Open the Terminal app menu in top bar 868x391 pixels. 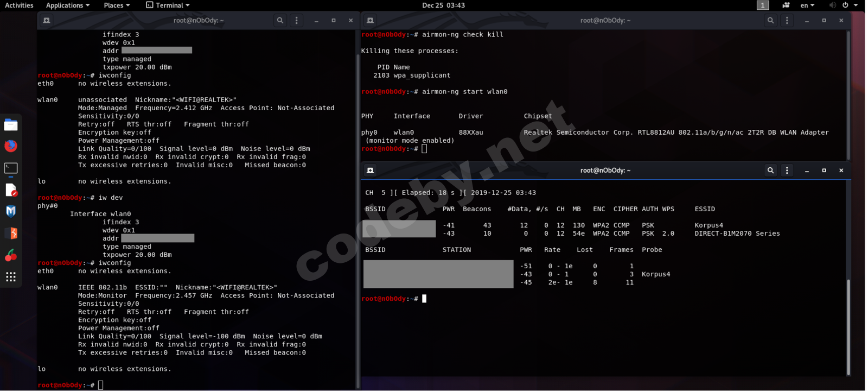pos(168,5)
